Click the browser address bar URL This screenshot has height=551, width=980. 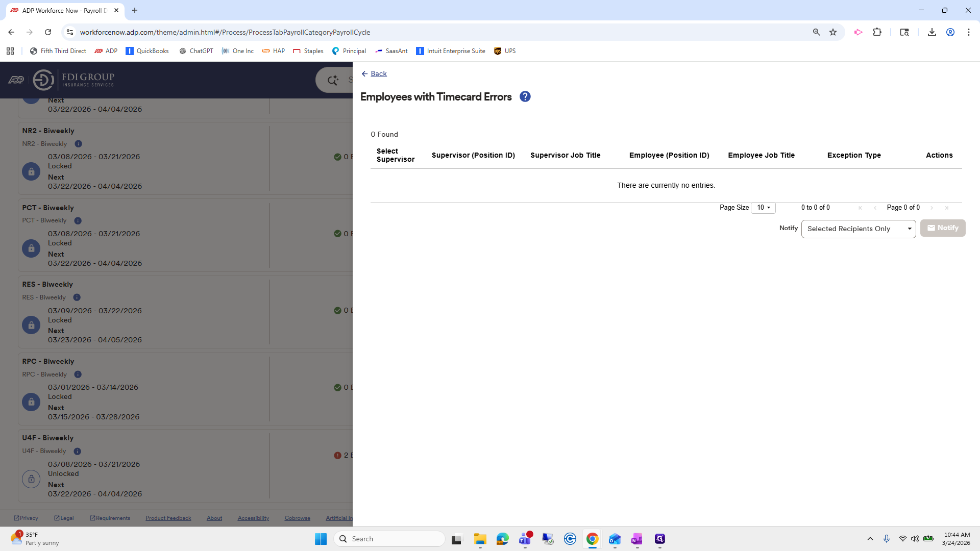pyautogui.click(x=225, y=32)
